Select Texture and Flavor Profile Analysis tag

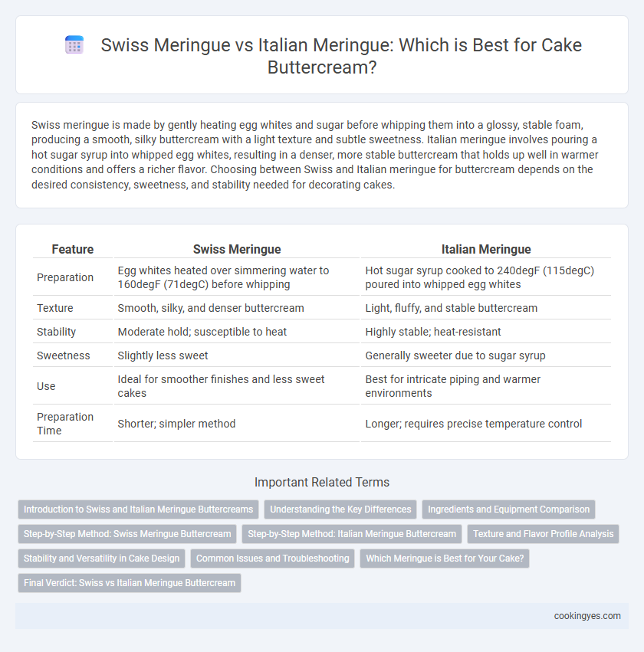pos(543,534)
